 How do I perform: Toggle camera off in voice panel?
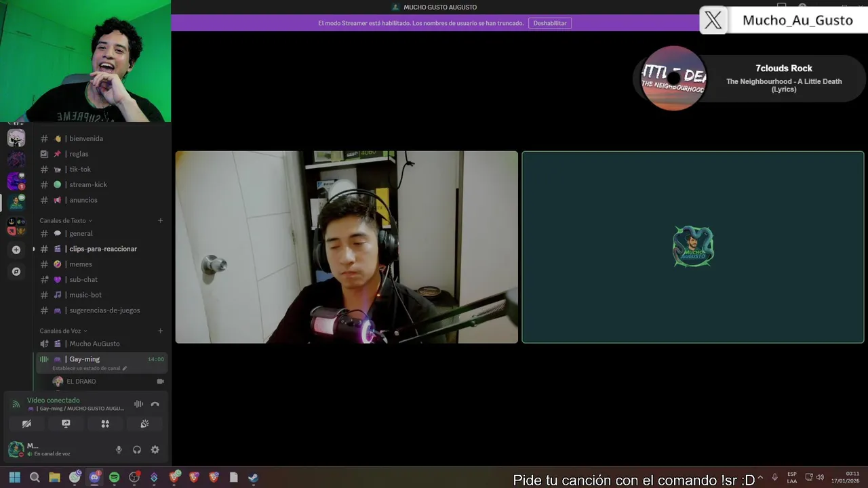coord(26,424)
